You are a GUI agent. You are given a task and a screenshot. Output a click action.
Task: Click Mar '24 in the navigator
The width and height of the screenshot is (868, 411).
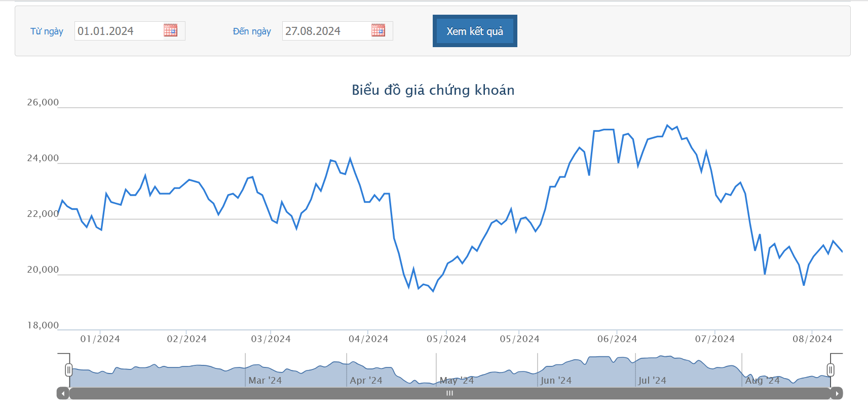(265, 381)
